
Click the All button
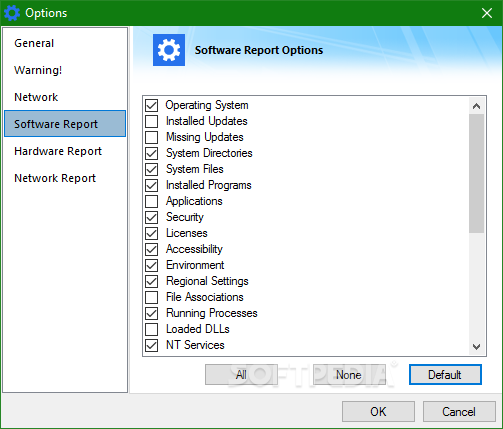(241, 375)
